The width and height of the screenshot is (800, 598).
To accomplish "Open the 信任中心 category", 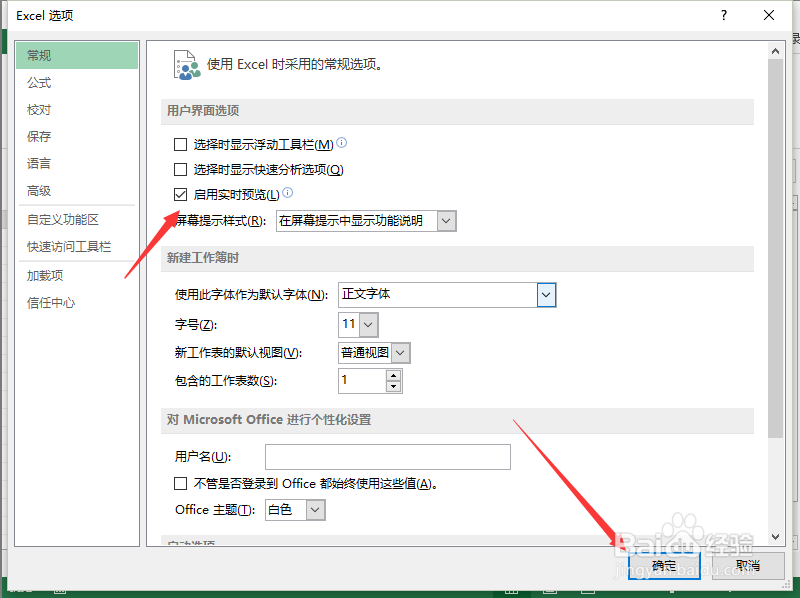I will coord(77,303).
